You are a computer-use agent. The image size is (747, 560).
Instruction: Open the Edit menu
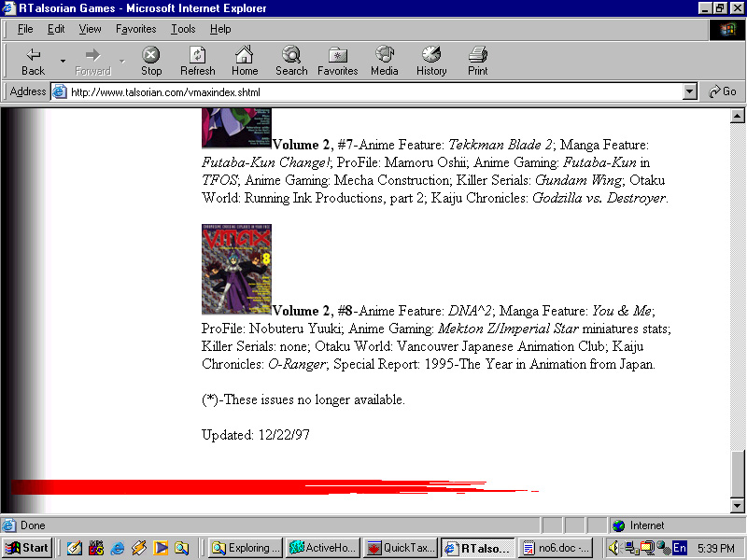[56, 29]
